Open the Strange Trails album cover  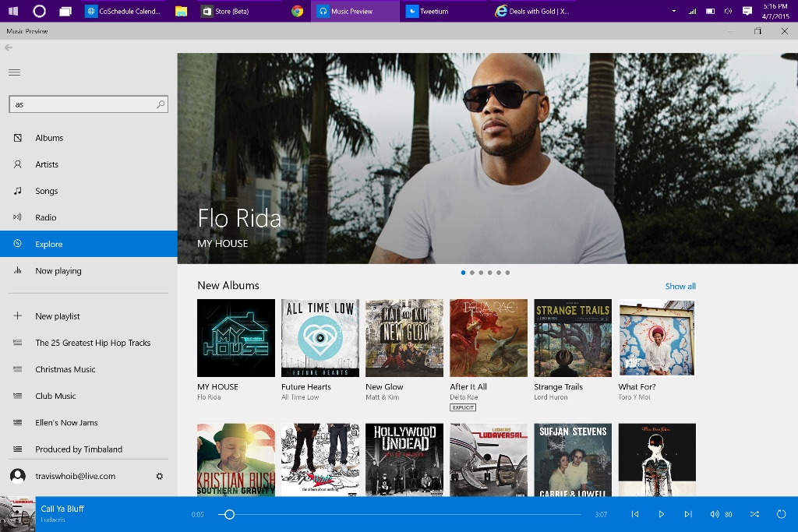pos(573,338)
